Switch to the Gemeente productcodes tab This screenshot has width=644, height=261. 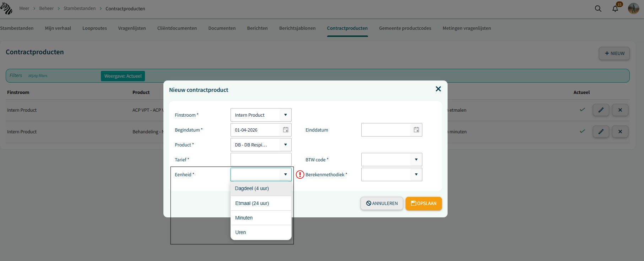pyautogui.click(x=405, y=28)
